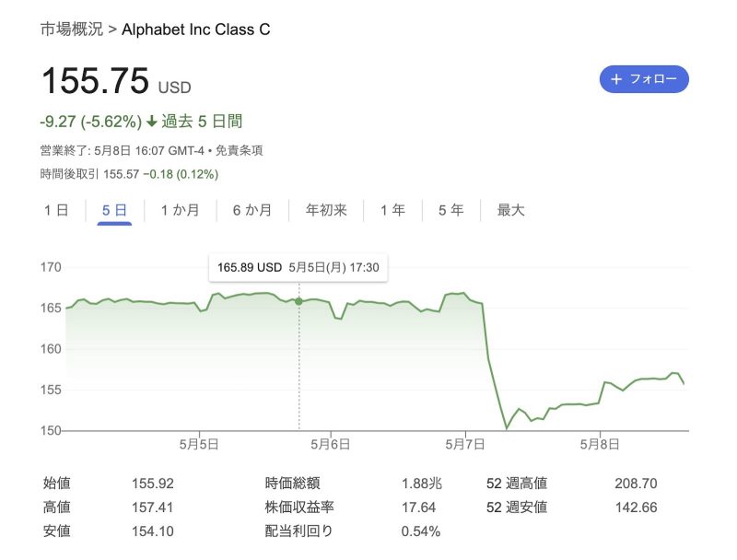Select the 5 年 time range
This screenshot has height=560, width=737.
pos(450,210)
